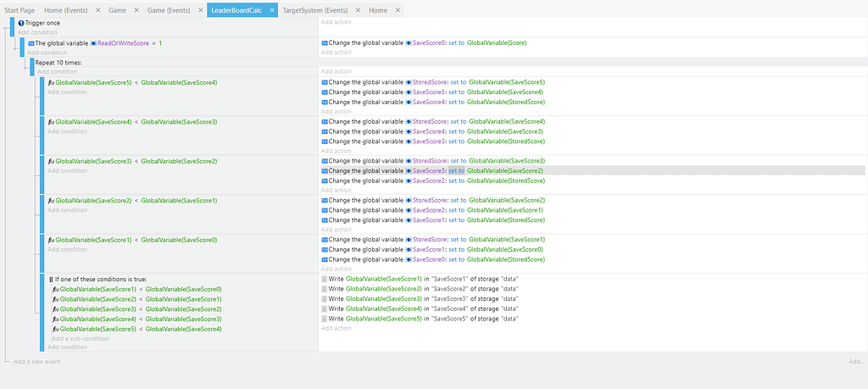Click the Trigger once condition icon

[x=21, y=23]
